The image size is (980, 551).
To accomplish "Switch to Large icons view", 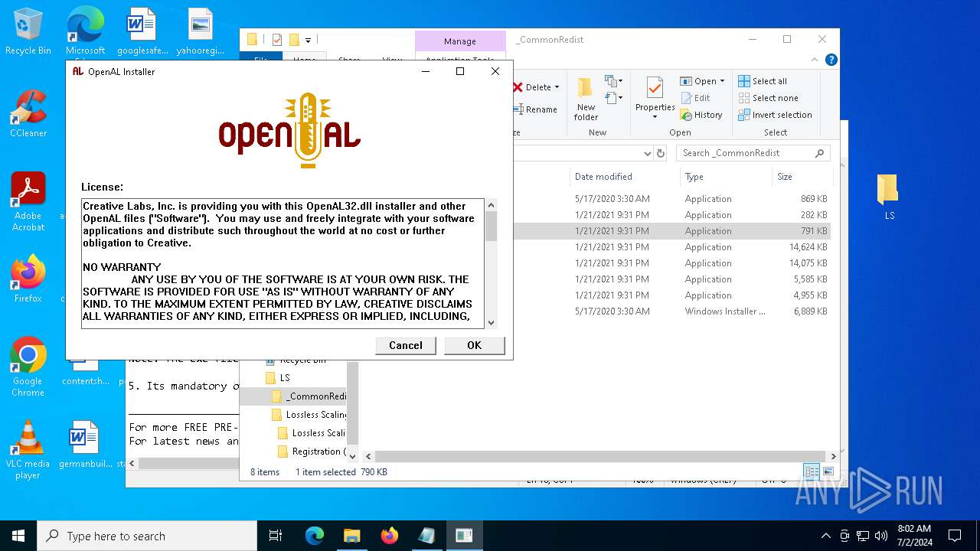I will [x=828, y=471].
